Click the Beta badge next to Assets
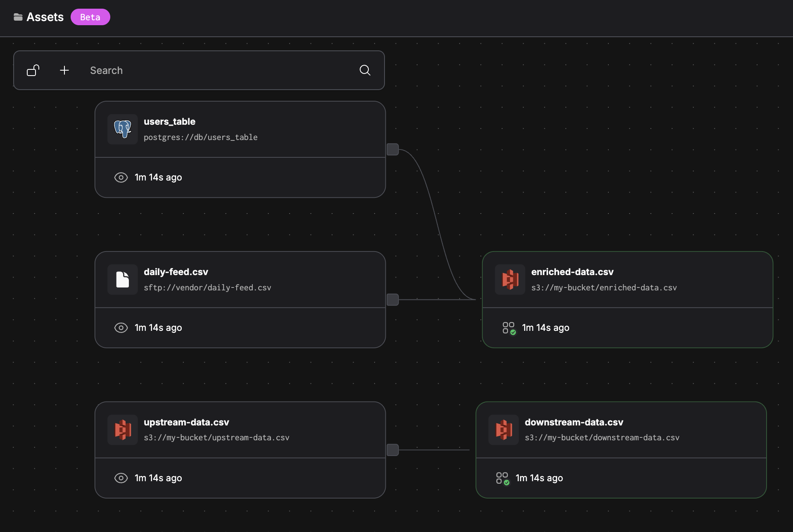Image resolution: width=793 pixels, height=532 pixels. pos(90,17)
